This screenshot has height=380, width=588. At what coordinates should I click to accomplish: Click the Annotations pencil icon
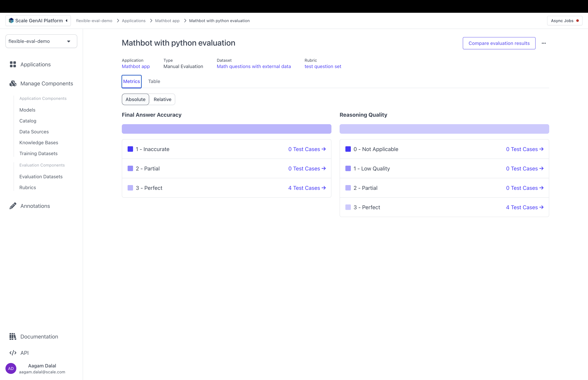(13, 206)
